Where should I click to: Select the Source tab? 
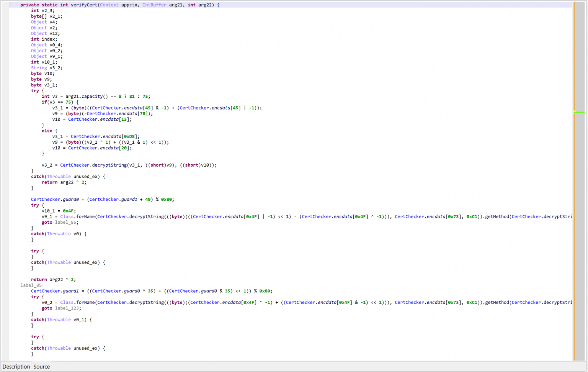41,367
